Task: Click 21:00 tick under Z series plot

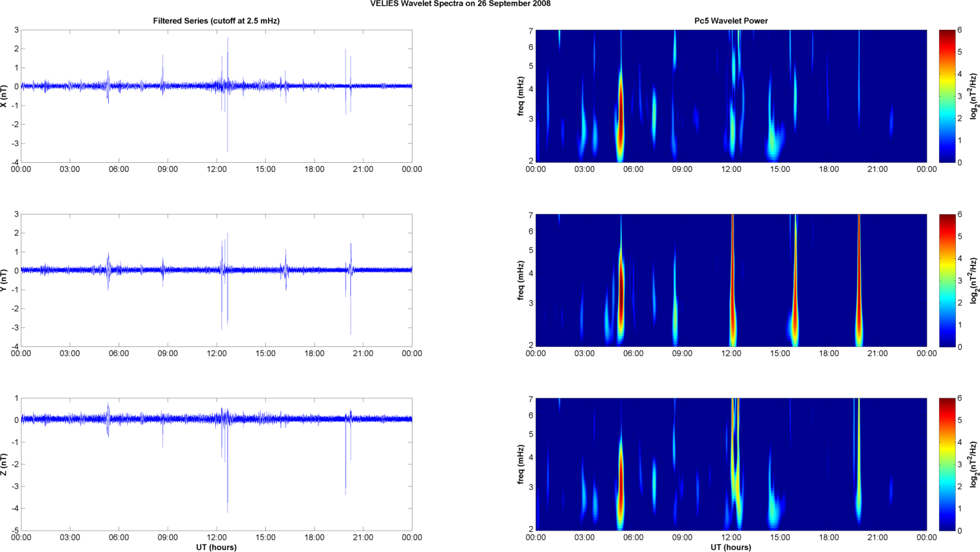Action: (363, 537)
